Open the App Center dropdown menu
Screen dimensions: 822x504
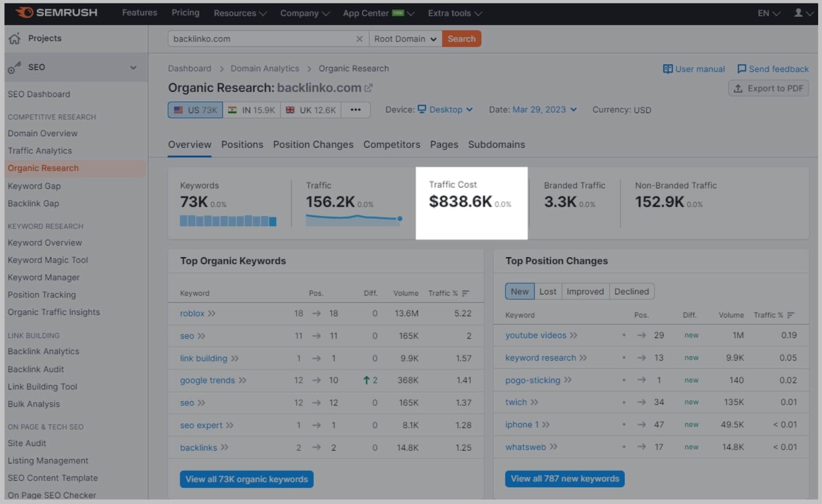point(379,13)
